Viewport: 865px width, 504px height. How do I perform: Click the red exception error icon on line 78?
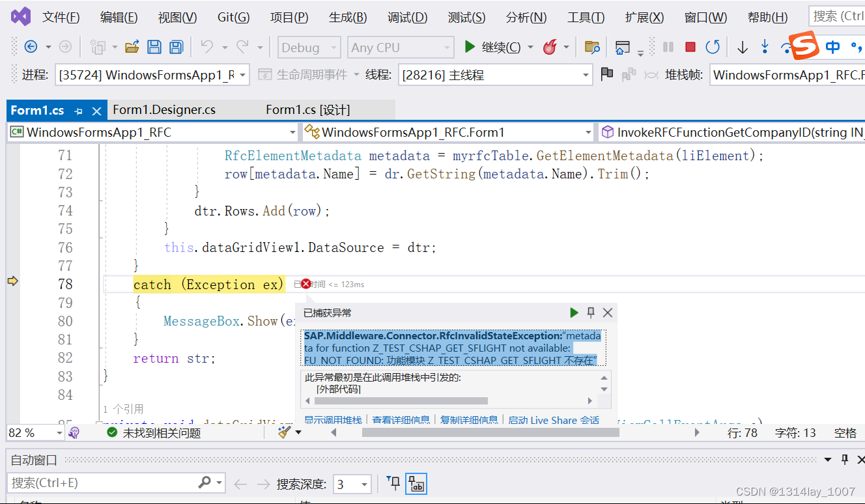[x=305, y=284]
